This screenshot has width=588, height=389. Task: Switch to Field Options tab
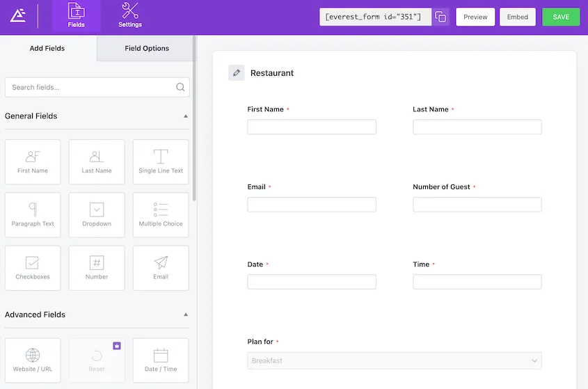coord(147,48)
